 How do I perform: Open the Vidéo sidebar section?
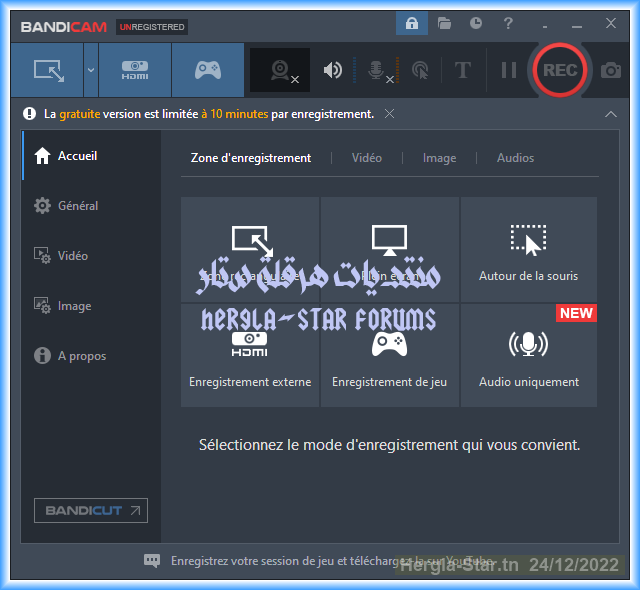[91, 256]
